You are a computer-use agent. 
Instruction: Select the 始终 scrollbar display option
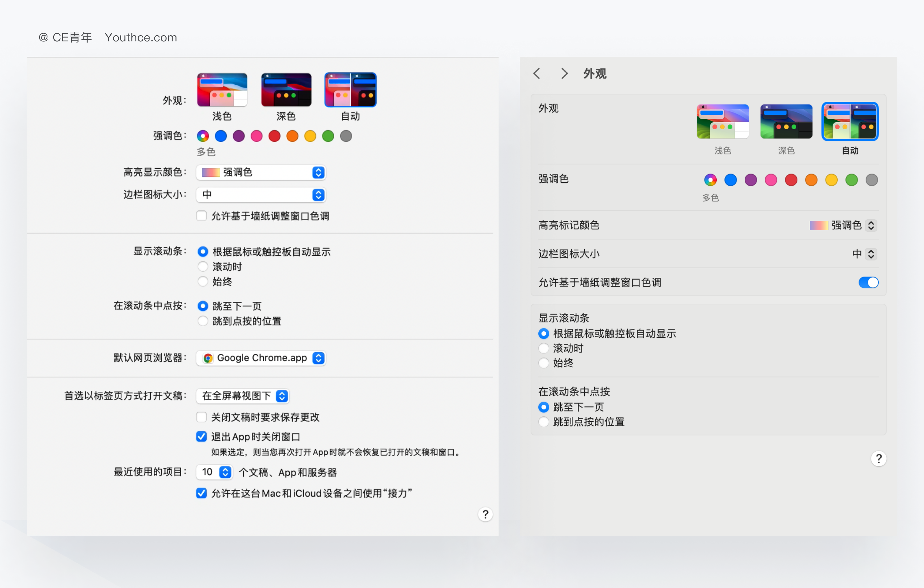[203, 281]
